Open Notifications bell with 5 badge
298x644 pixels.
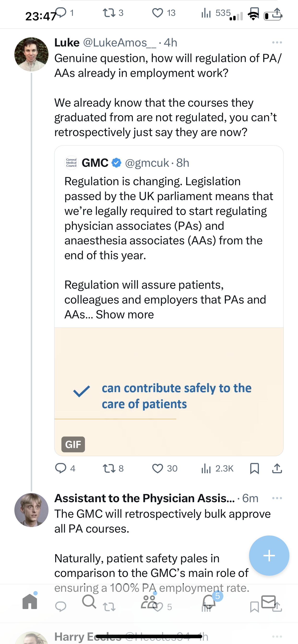[209, 601]
